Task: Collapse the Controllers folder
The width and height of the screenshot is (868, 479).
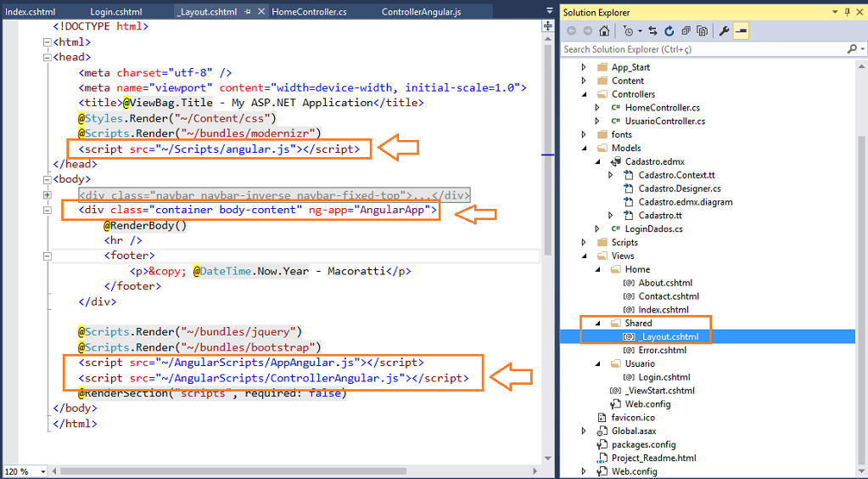Action: 584,94
